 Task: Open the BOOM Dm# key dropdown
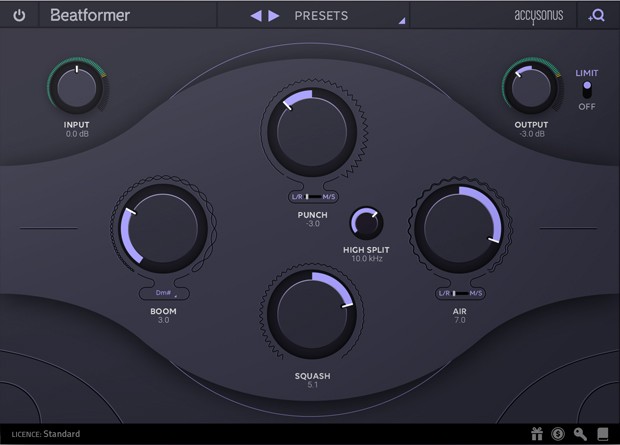coord(164,293)
